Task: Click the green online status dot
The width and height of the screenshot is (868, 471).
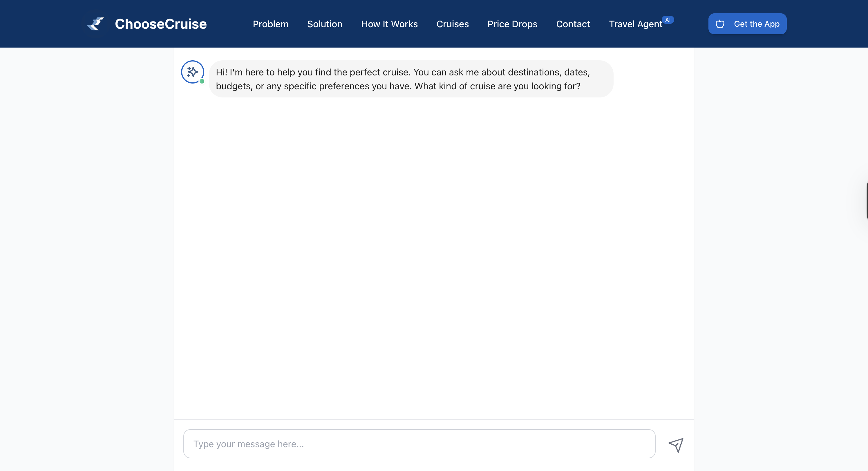Action: [202, 81]
